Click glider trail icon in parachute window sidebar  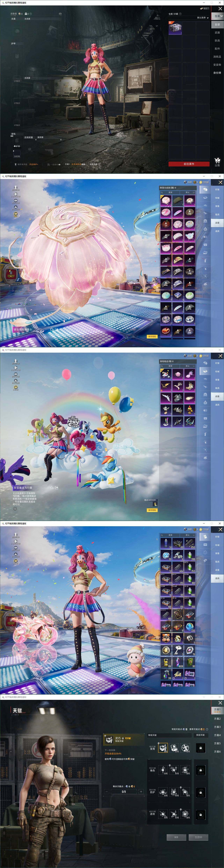[205, 198]
